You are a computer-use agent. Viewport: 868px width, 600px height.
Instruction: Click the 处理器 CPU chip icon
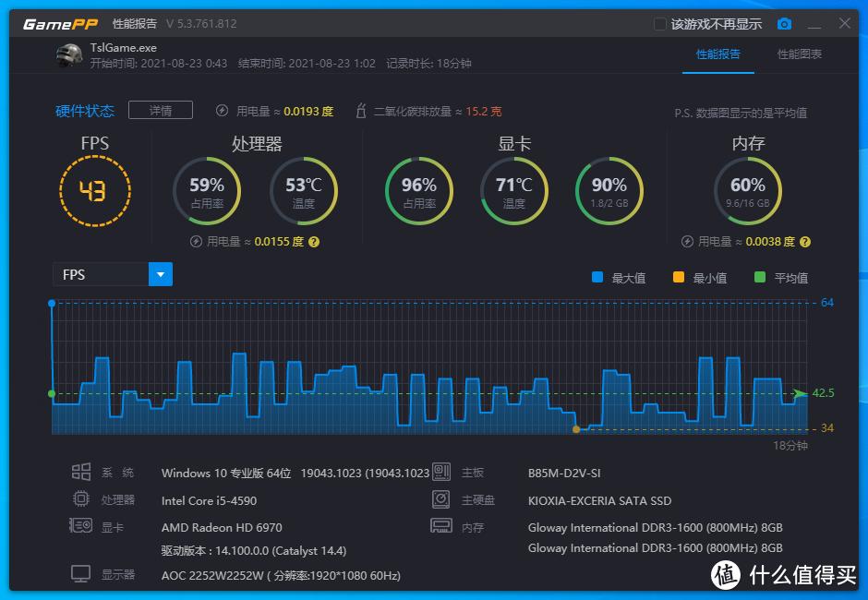pyautogui.click(x=83, y=499)
